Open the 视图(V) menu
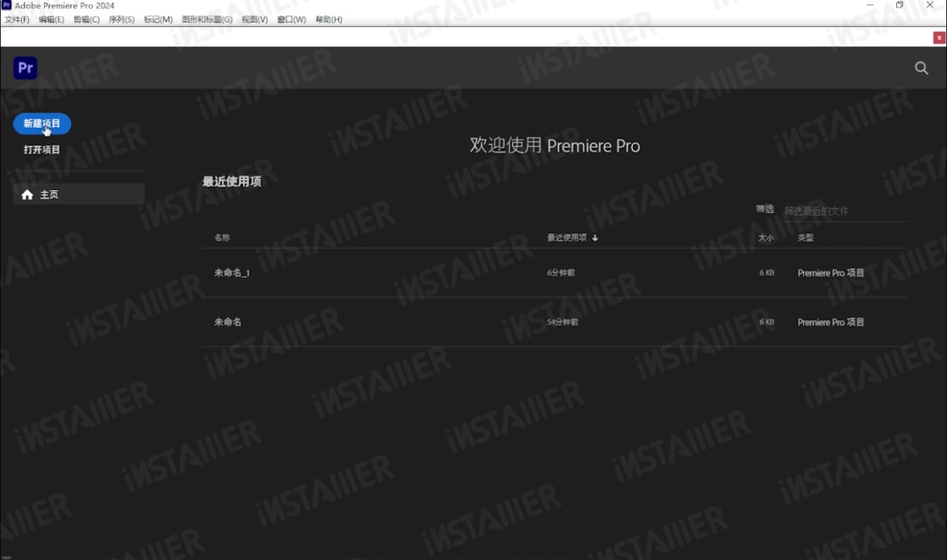Screen dimensions: 947x560 [x=255, y=19]
